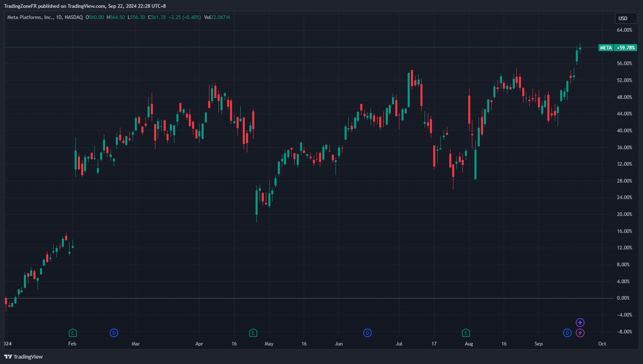Click the 40.00% price axis label
This screenshot has width=643, height=364.
(x=624, y=131)
